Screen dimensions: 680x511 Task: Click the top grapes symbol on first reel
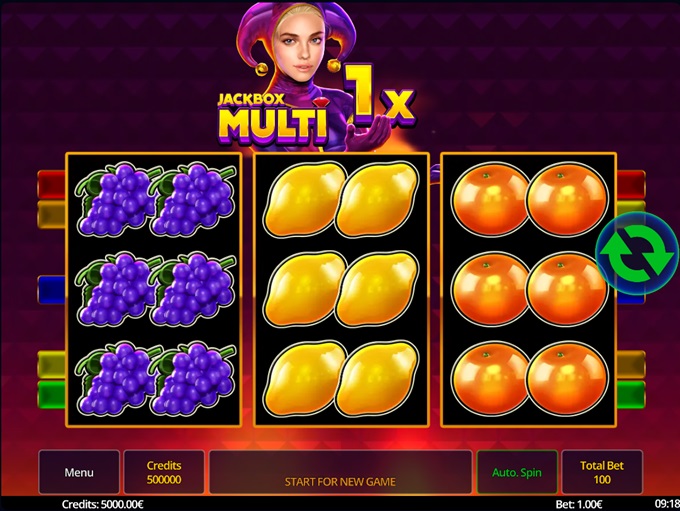pos(155,199)
